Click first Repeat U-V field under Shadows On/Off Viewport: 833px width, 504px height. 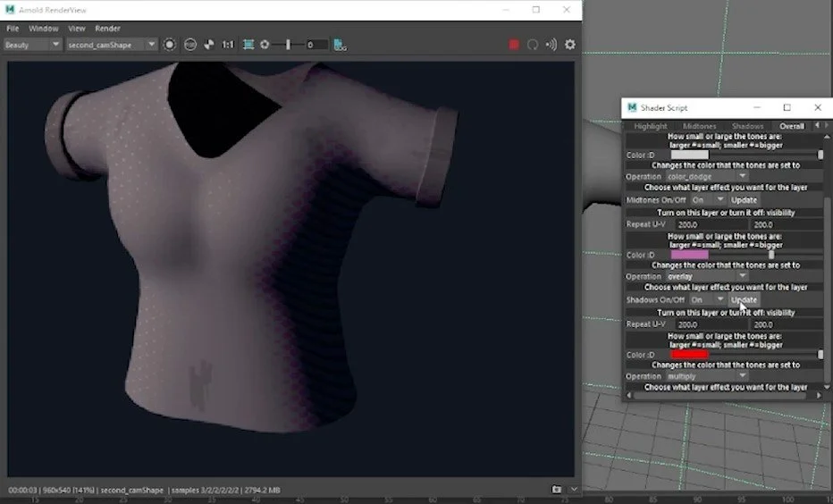[711, 324]
